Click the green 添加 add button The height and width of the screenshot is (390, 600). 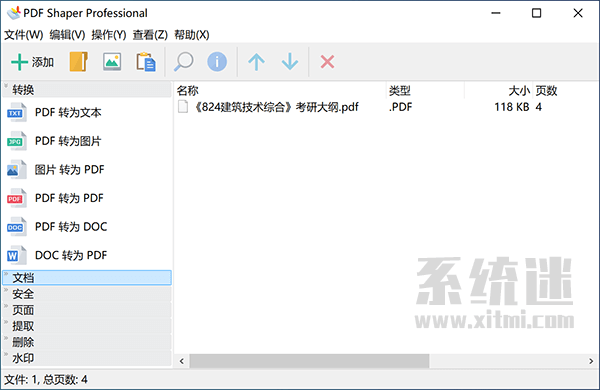click(32, 62)
